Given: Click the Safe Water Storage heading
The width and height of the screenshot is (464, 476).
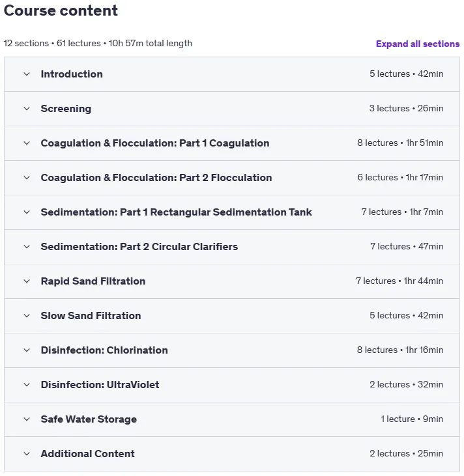Looking at the screenshot, I should [89, 419].
